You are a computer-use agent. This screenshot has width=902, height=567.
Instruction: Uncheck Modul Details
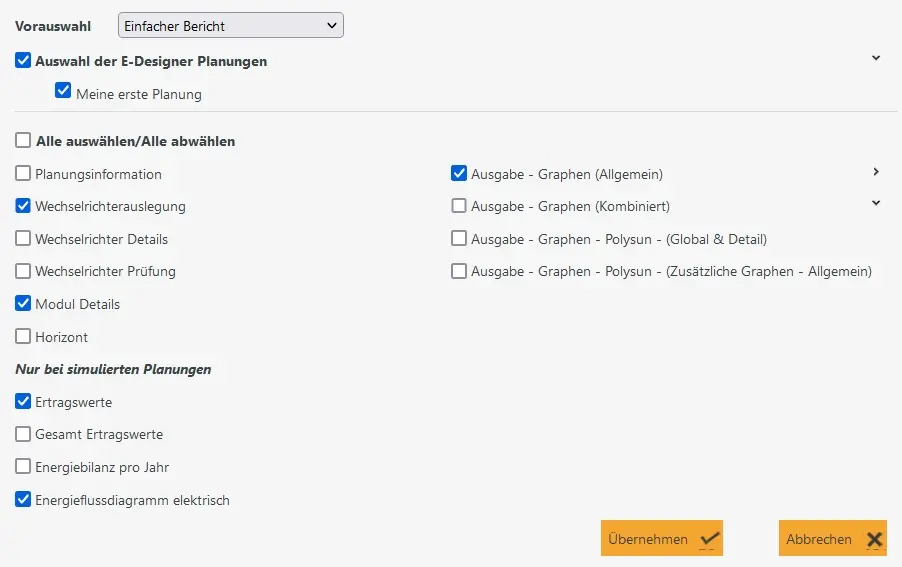(x=23, y=303)
